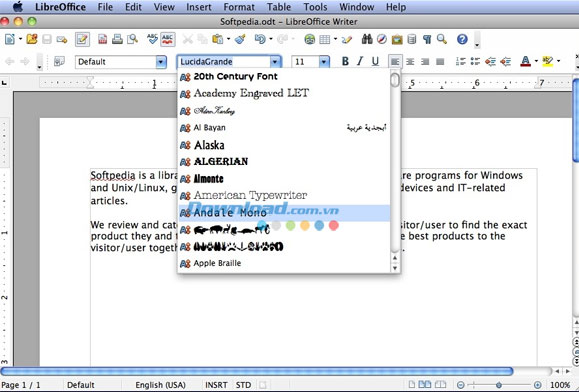
Task: Click the Copy icon in toolbar
Action: tap(202, 39)
